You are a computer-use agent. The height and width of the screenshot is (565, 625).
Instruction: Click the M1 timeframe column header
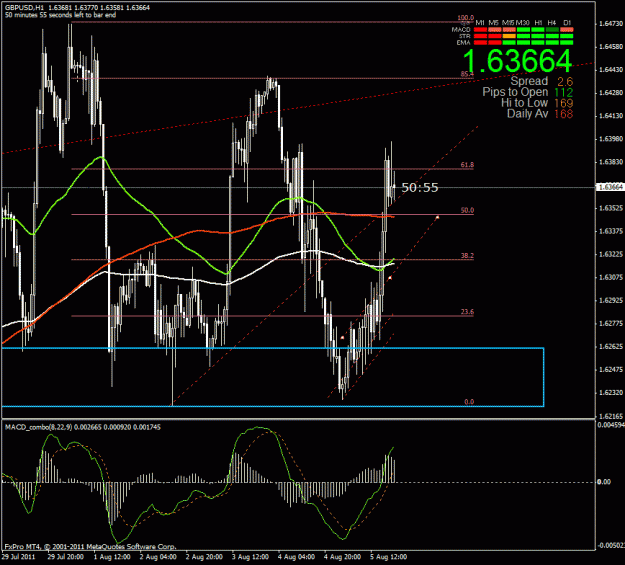(480, 23)
